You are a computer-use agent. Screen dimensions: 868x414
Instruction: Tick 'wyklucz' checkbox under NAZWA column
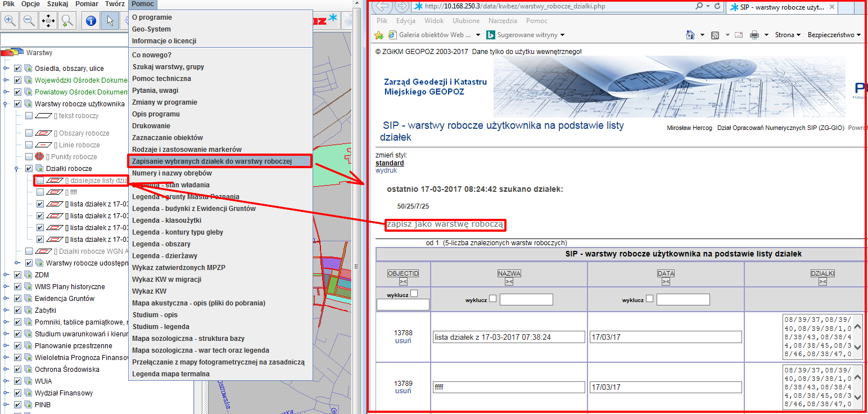click(x=492, y=299)
